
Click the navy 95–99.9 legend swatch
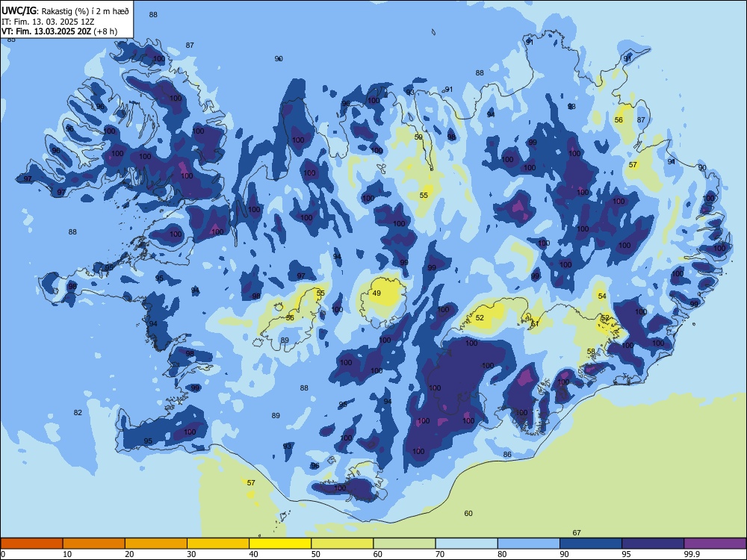(653, 544)
